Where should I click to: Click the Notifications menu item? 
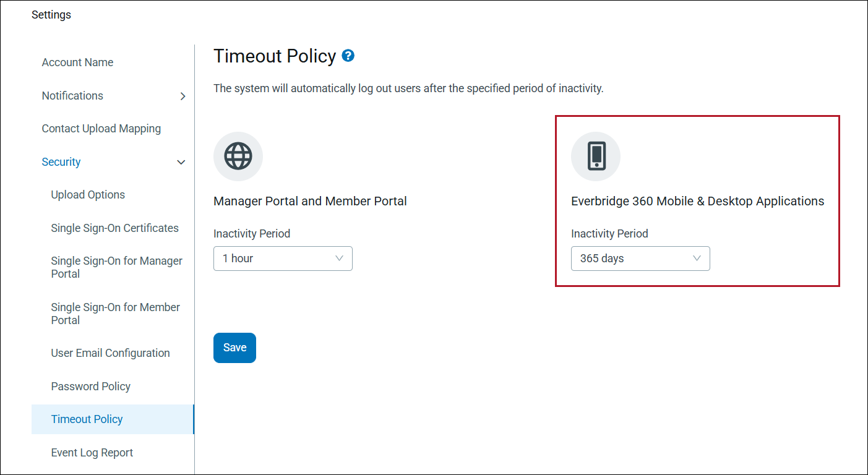(x=72, y=96)
